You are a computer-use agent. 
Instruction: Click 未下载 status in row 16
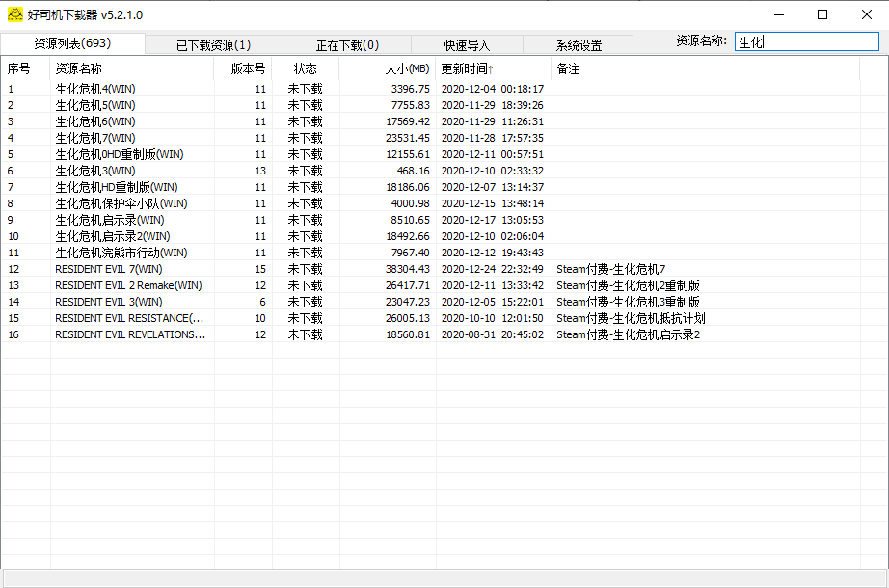pyautogui.click(x=305, y=335)
